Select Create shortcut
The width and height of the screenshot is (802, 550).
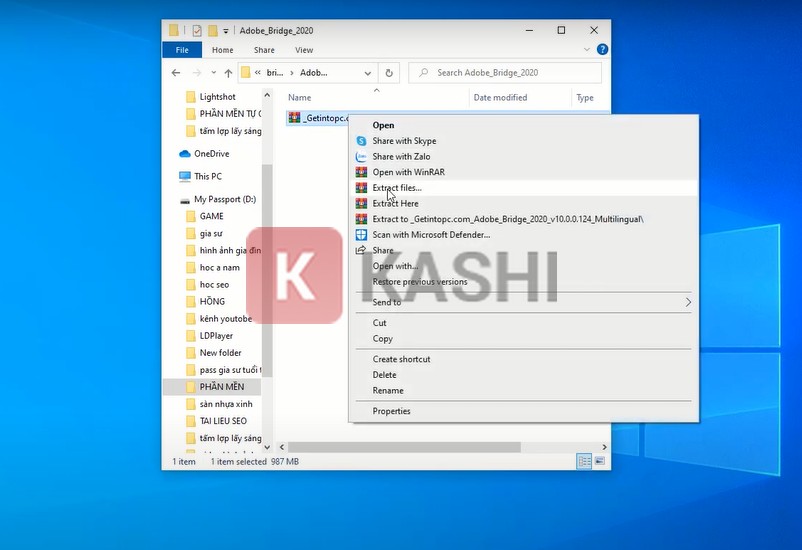coord(524,359)
